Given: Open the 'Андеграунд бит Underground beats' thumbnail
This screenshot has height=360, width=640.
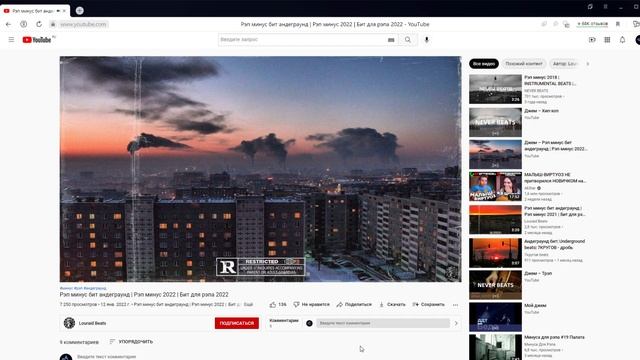Looking at the screenshot, I should [x=495, y=253].
